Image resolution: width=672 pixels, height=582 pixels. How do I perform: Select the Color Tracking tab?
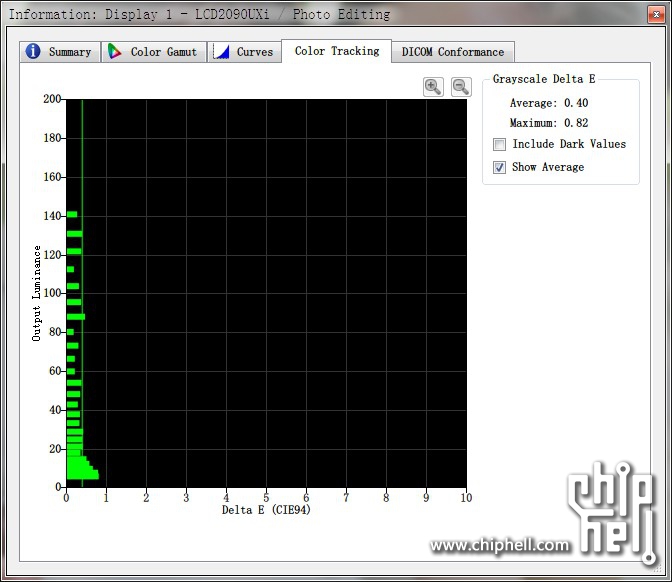tap(336, 51)
